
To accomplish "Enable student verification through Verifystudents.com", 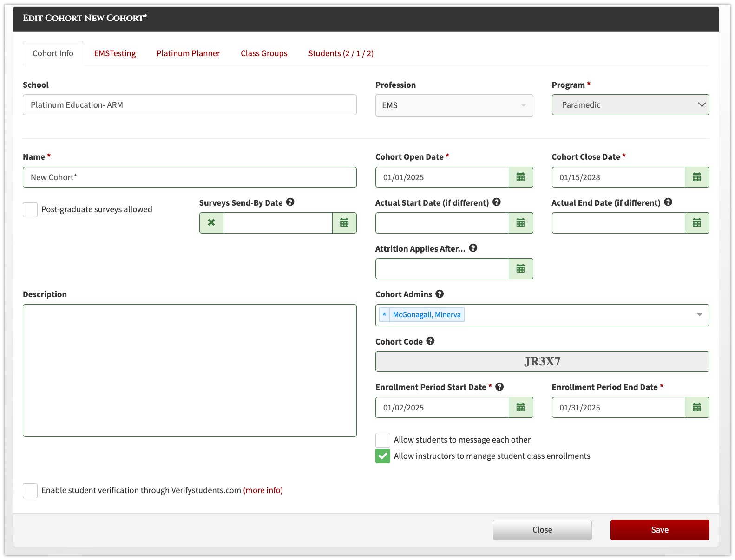I will [30, 491].
